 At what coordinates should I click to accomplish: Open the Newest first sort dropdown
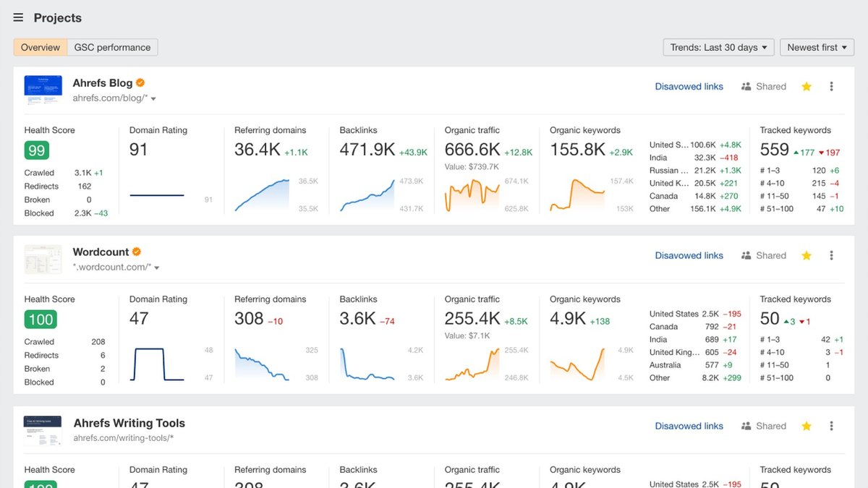(x=817, y=47)
